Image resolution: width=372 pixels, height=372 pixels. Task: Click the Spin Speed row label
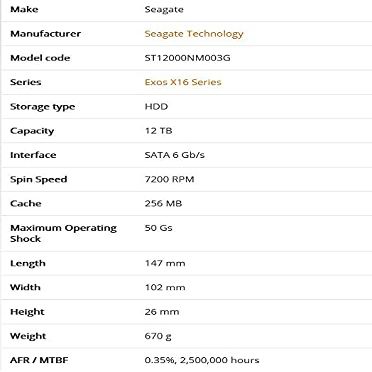point(39,180)
